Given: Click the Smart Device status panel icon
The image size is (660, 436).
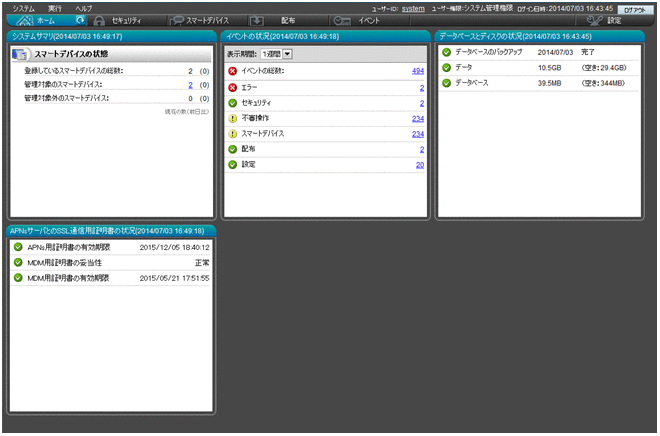Looking at the screenshot, I should [20, 54].
